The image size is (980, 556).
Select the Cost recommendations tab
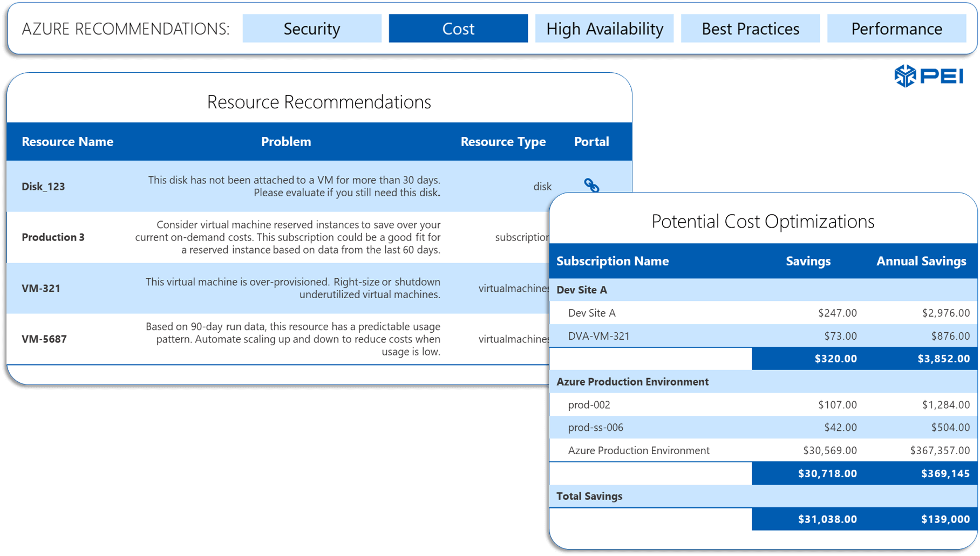pyautogui.click(x=458, y=29)
